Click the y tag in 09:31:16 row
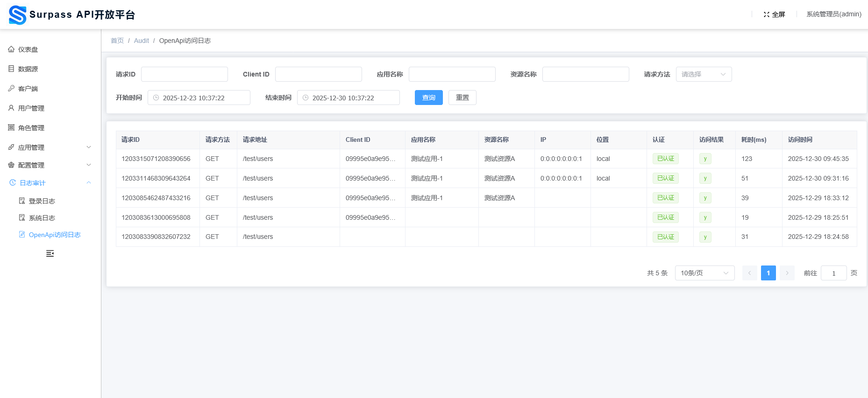This screenshot has width=868, height=398. pyautogui.click(x=705, y=178)
